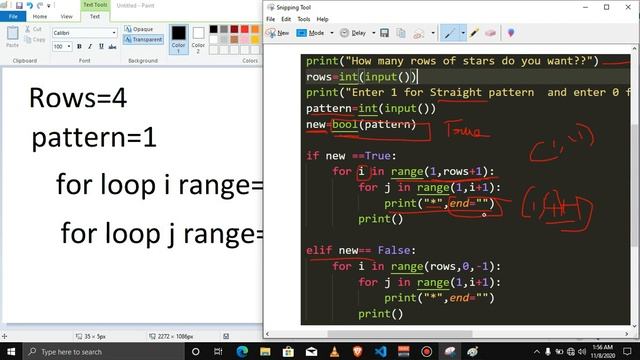
Task: Pick the pink swatch in Paint's palette
Action: [245, 39]
